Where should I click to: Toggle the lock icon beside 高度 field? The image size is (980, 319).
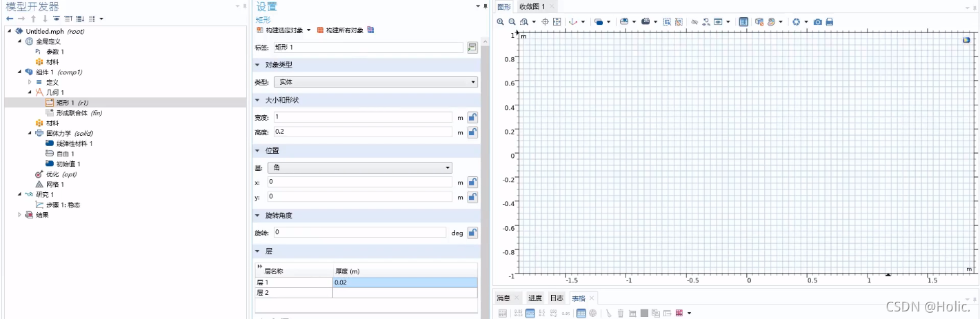472,132
